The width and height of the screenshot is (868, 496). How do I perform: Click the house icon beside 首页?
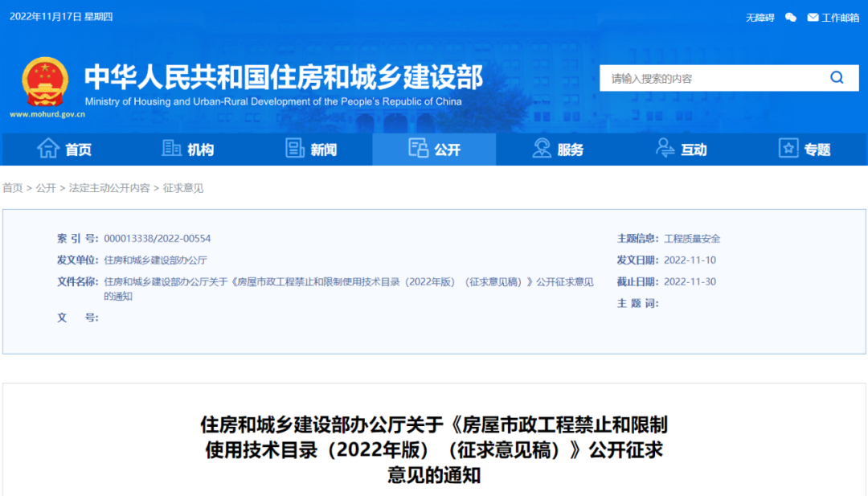click(48, 149)
